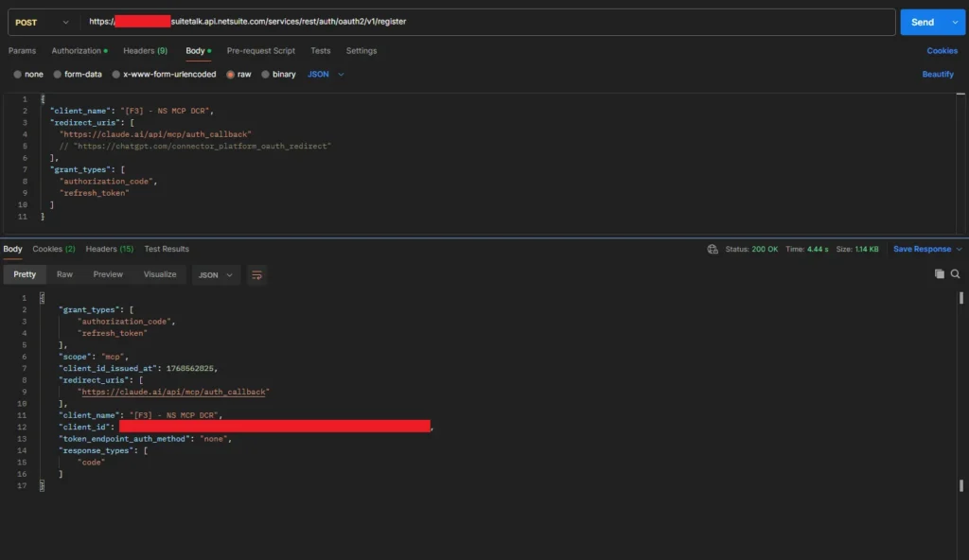This screenshot has width=969, height=560.
Task: Click the Beautify link
Action: (x=938, y=74)
